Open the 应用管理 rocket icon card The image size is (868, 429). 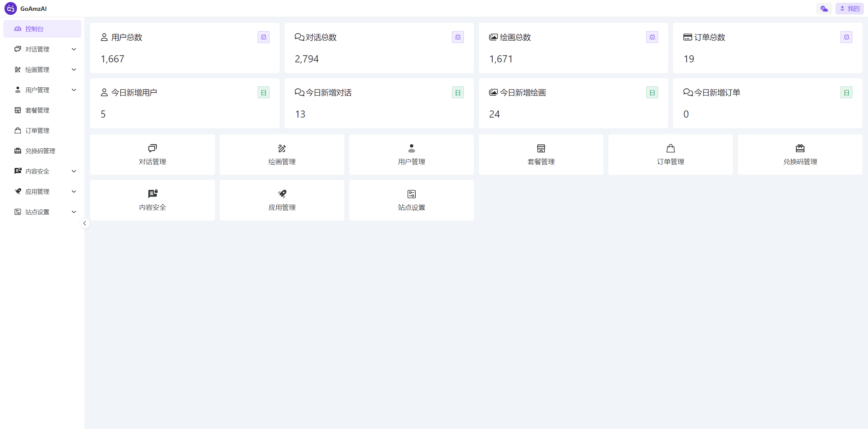coord(282,194)
